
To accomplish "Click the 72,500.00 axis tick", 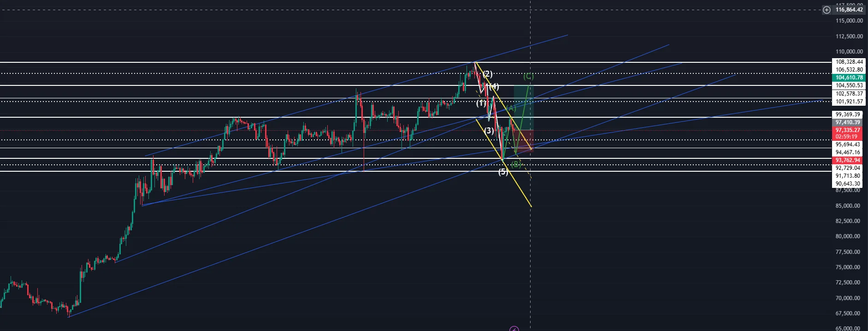I will tap(848, 283).
